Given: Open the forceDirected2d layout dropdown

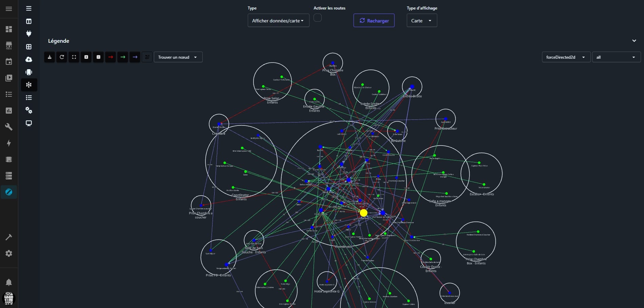Looking at the screenshot, I should [566, 57].
